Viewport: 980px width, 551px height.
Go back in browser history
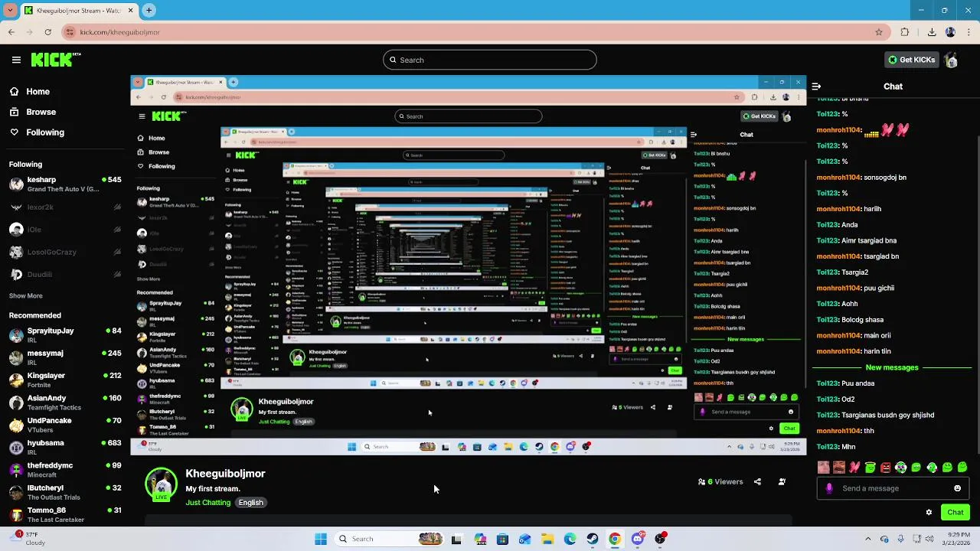11,32
